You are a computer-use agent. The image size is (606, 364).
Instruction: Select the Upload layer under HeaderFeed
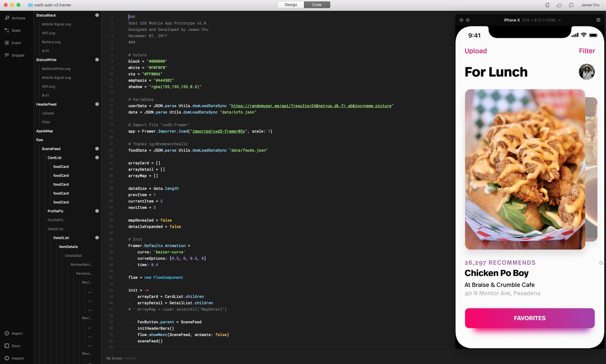coord(48,113)
